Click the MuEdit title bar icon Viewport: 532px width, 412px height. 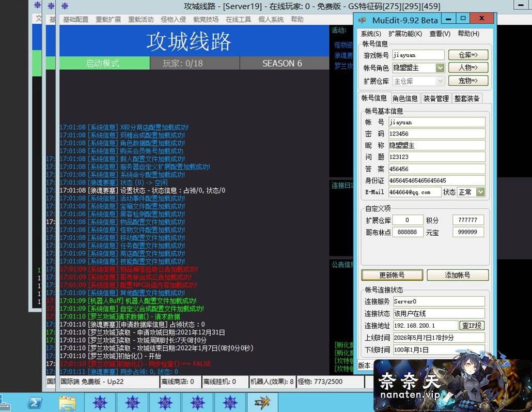[x=362, y=20]
